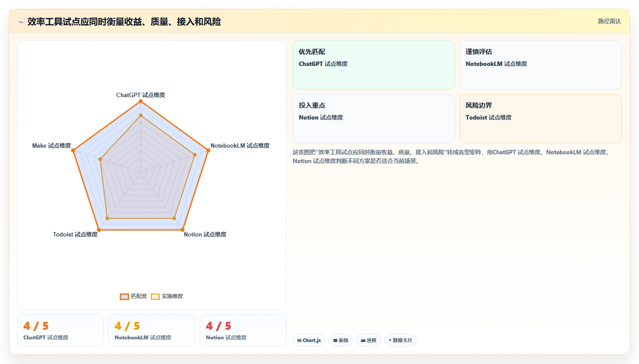Toggle the 实施难度 legend swatch
This screenshot has width=639, height=364.
click(155, 297)
